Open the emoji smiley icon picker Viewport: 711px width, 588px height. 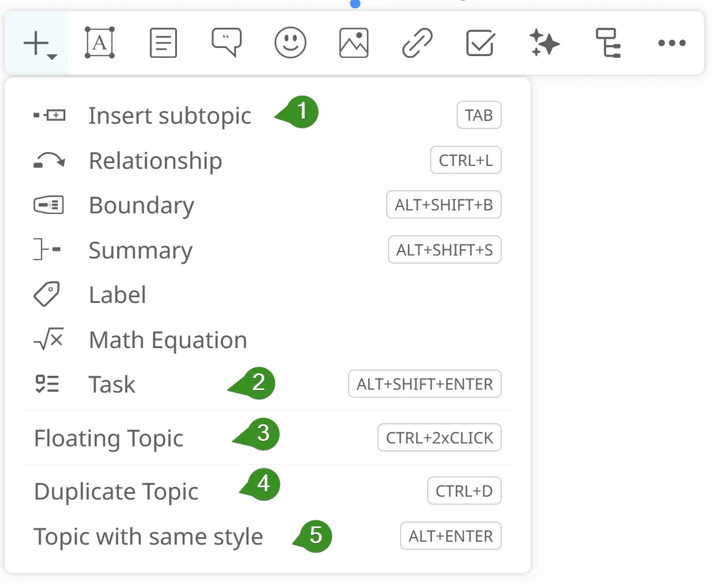tap(290, 43)
